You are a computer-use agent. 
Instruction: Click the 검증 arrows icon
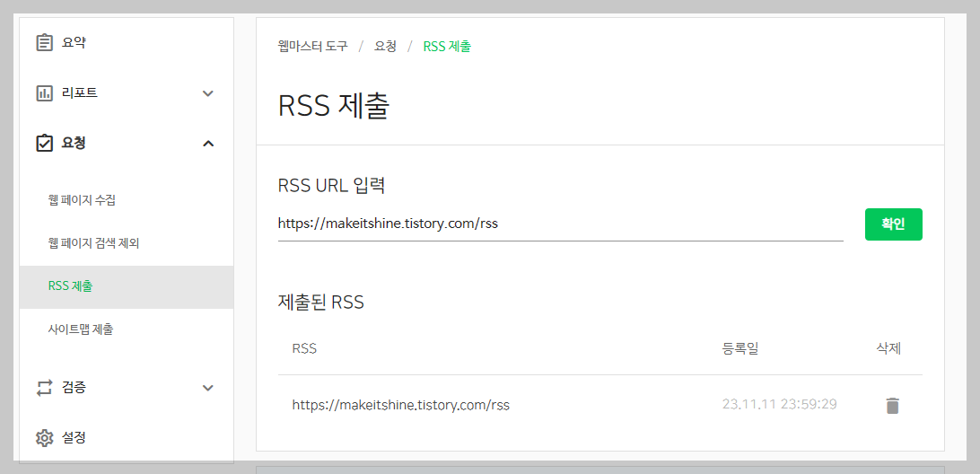click(x=44, y=388)
